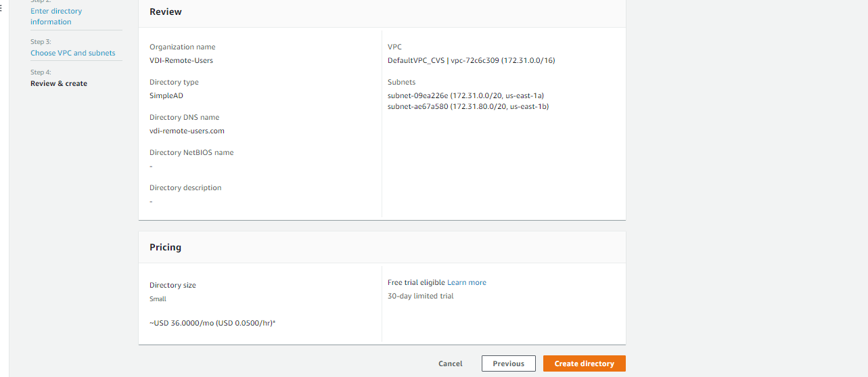Click the us-east-1a subnet entry
The image size is (868, 377).
[x=465, y=95]
